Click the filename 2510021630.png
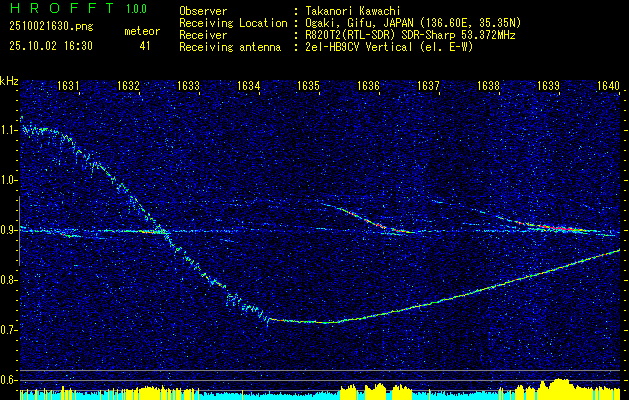Viewport: 629px width, 400px height. coord(51,27)
